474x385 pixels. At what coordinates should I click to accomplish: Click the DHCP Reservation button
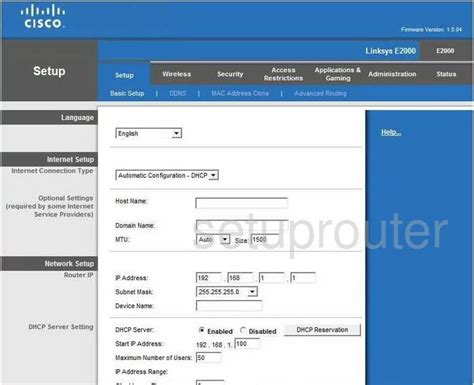click(322, 330)
